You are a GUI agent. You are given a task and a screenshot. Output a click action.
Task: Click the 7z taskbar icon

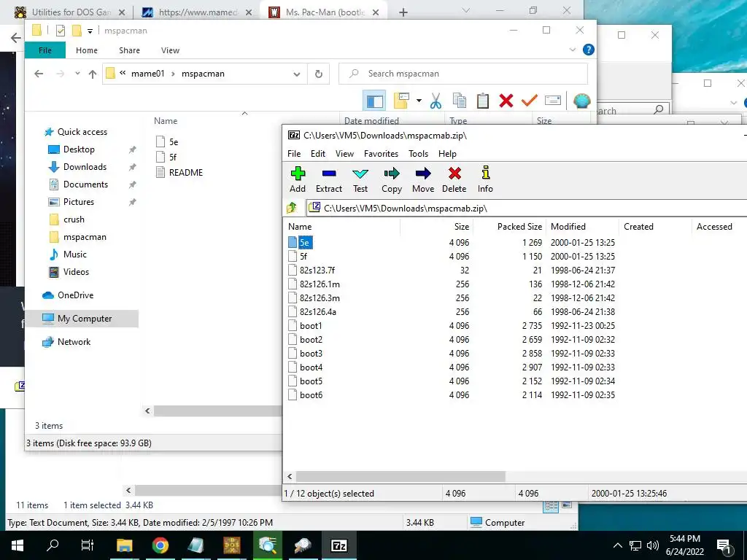point(338,545)
